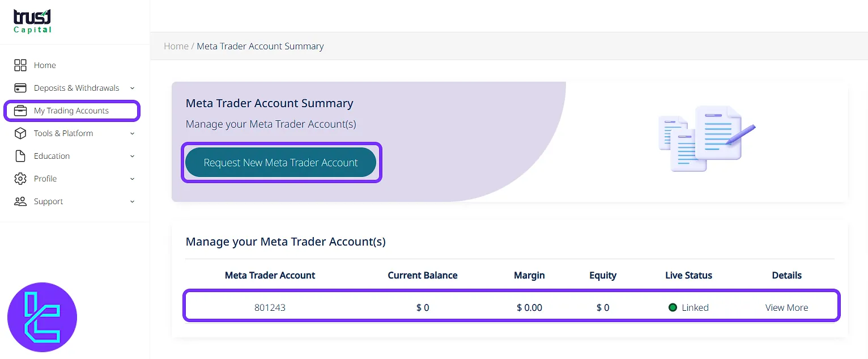The width and height of the screenshot is (868, 359).
Task: Open the Profile menu item
Action: (45, 179)
